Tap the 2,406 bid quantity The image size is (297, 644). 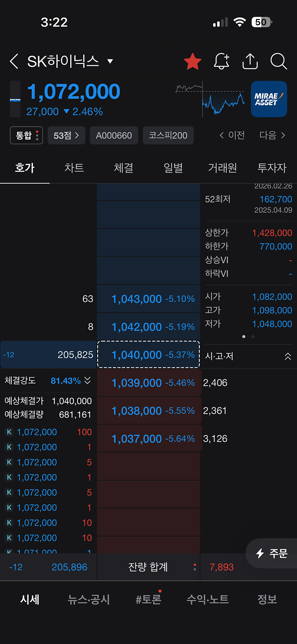216,383
